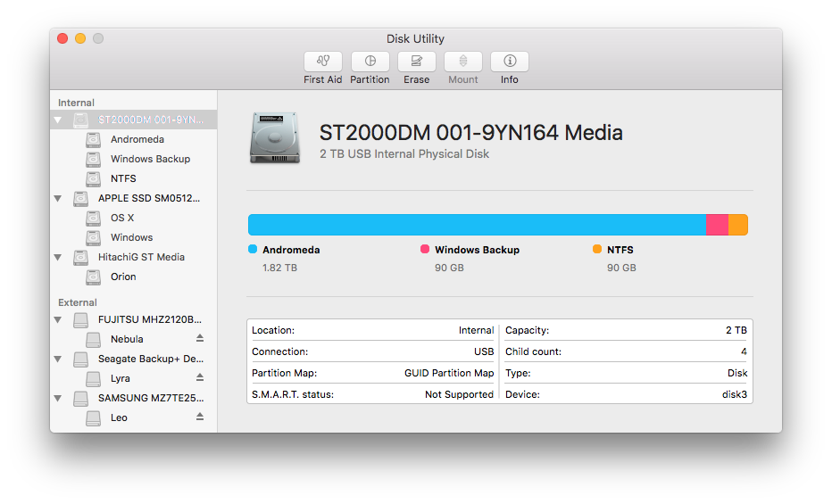This screenshot has height=504, width=832.
Task: Click the '1.82 TB' Andromeda size
Action: pos(279,268)
